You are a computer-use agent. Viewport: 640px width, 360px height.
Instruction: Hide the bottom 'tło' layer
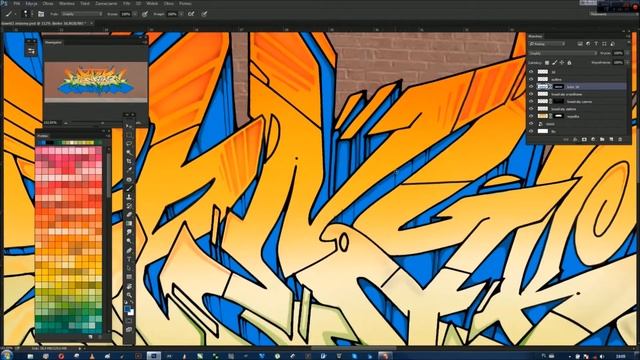(531, 131)
